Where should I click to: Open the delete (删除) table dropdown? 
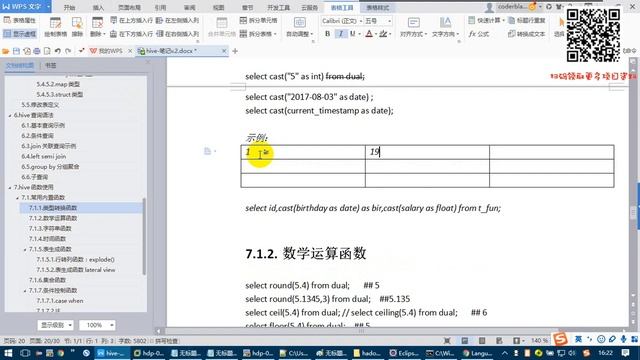point(98,27)
